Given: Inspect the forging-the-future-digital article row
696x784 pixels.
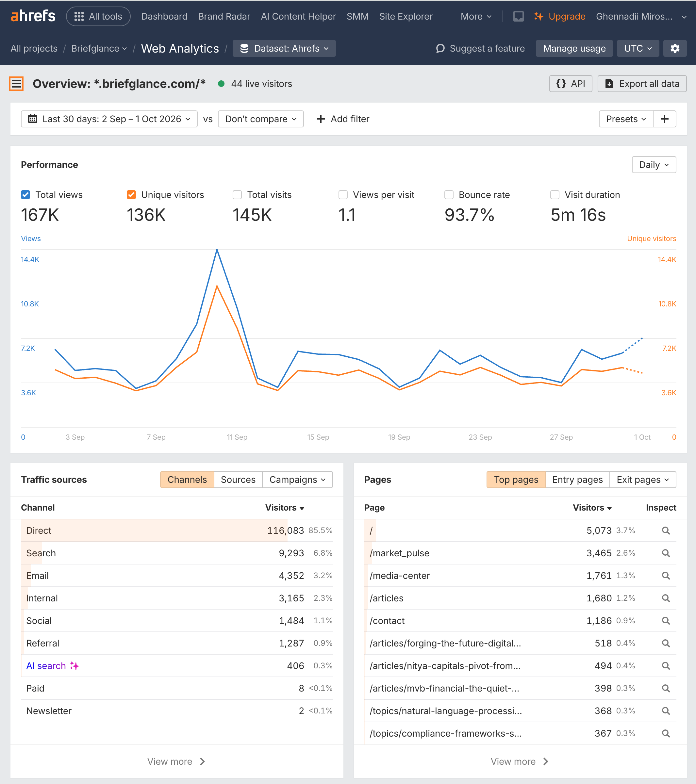Looking at the screenshot, I should click(666, 643).
